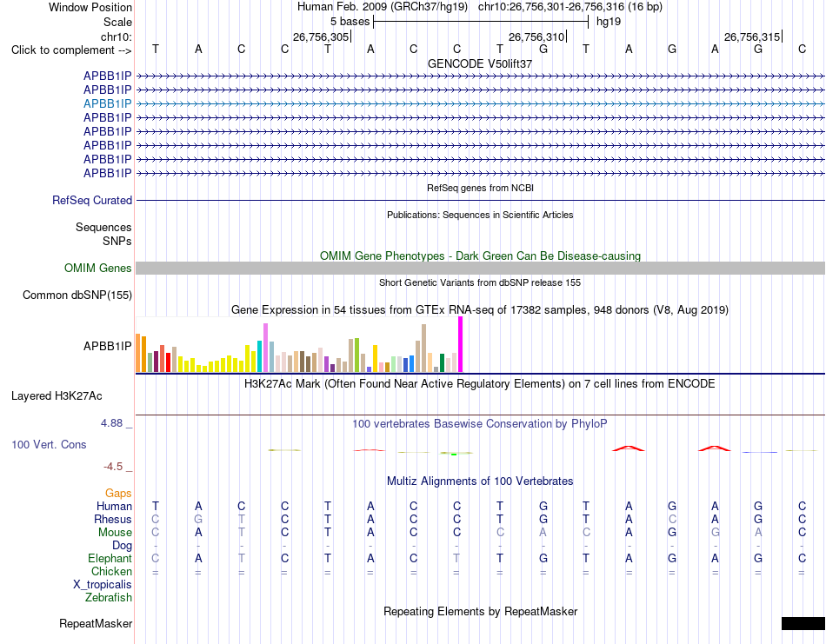Select the light-blue APBB1IP transcript label
This screenshot has width=826, height=644.
(x=108, y=103)
